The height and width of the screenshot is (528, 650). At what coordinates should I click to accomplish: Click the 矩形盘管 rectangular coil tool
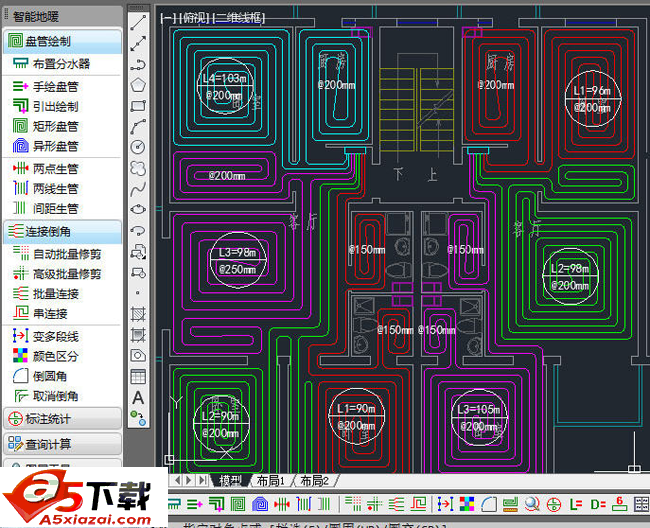[x=56, y=126]
